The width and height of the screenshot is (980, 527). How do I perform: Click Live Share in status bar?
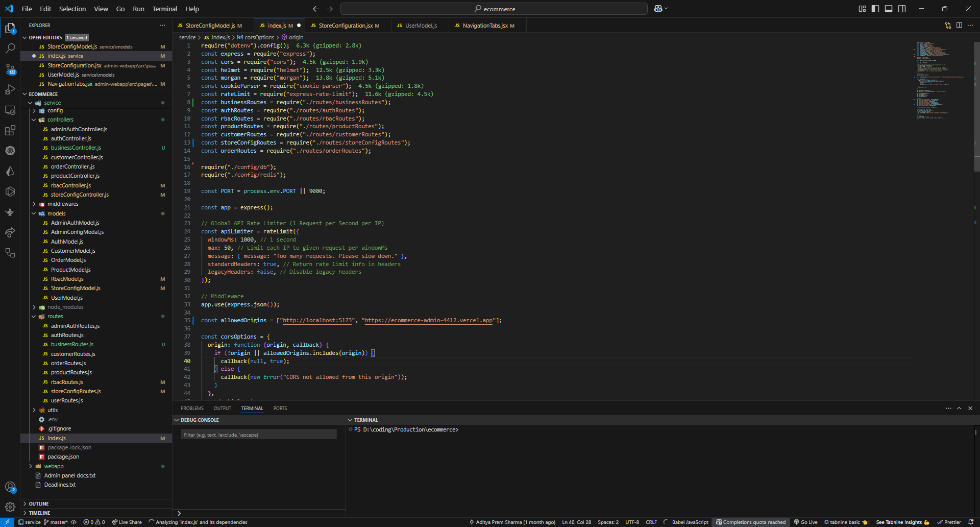pos(127,522)
